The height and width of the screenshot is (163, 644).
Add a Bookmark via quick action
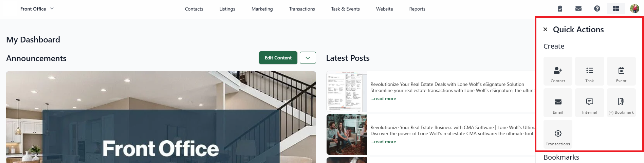point(621,103)
